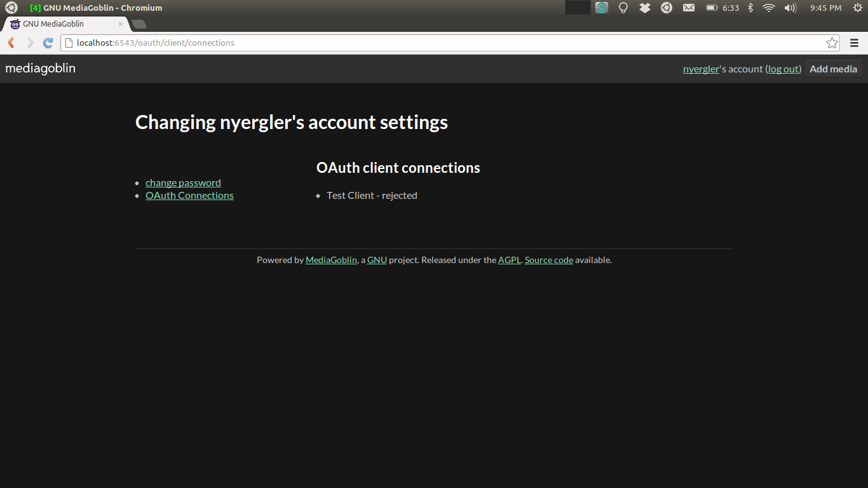
Task: Close the GNU MediaGoblin tab
Action: pyautogui.click(x=121, y=24)
